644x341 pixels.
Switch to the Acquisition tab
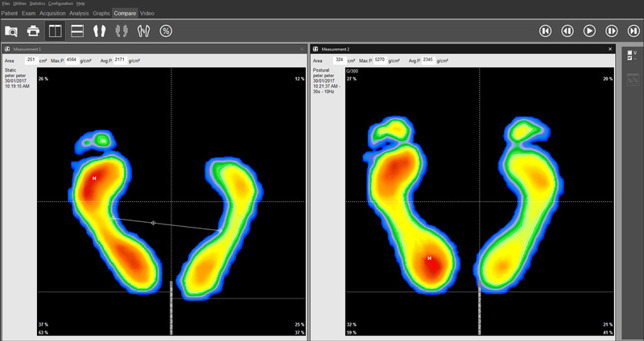[52, 14]
